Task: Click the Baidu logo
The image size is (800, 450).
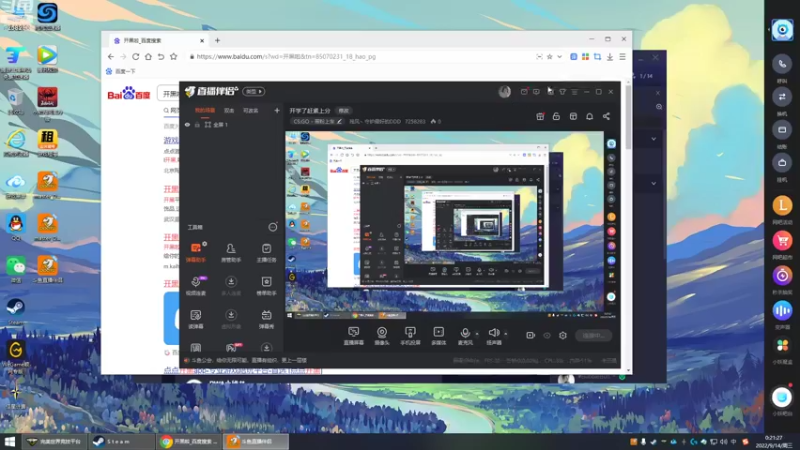Action: [x=129, y=93]
